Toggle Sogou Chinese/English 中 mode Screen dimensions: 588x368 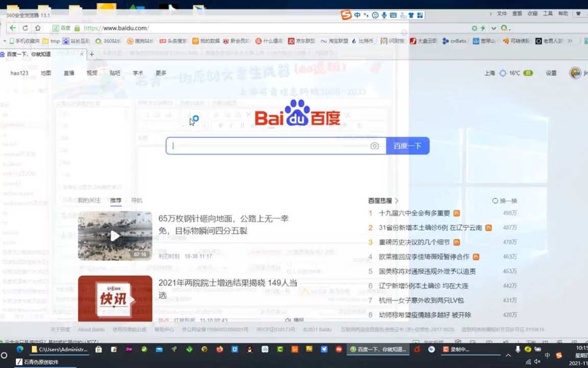(357, 15)
